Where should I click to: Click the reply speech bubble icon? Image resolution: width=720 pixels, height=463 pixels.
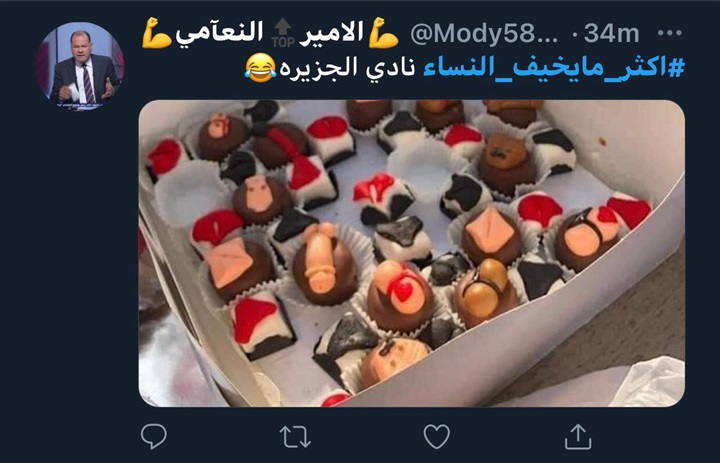[x=153, y=436]
